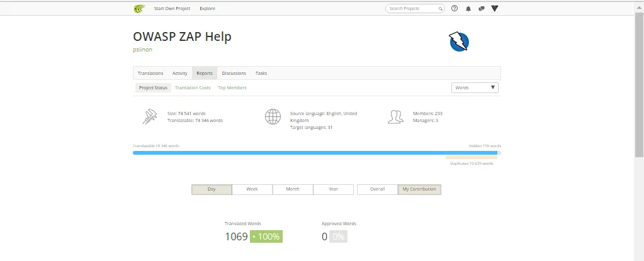The width and height of the screenshot is (644, 261).
Task: Open the Explore link
Action: 207,9
